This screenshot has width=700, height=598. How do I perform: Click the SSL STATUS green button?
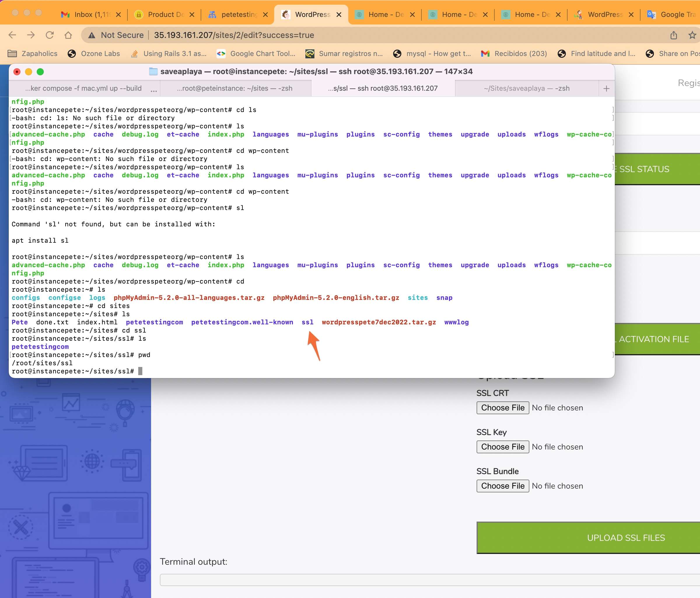(x=655, y=169)
